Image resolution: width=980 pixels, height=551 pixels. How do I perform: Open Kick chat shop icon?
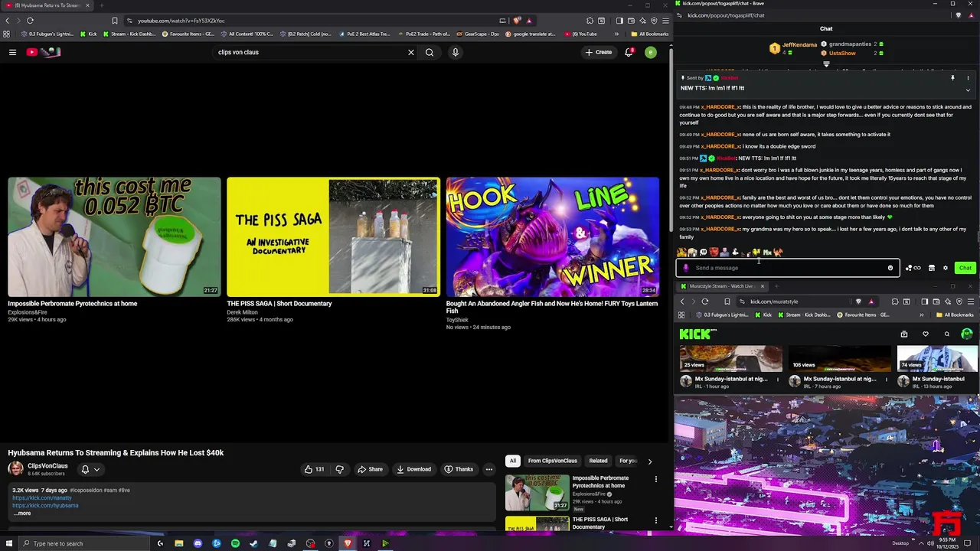pos(931,268)
